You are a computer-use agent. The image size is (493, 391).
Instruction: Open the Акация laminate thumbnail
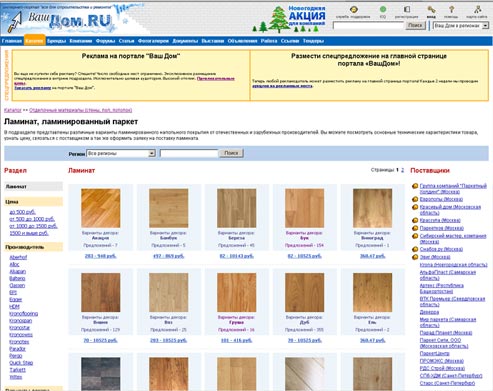101,208
